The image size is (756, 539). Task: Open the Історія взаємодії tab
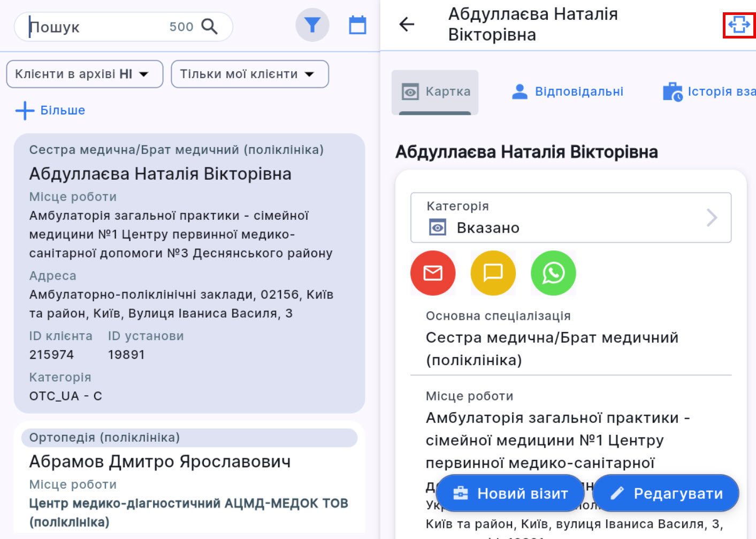pos(709,92)
